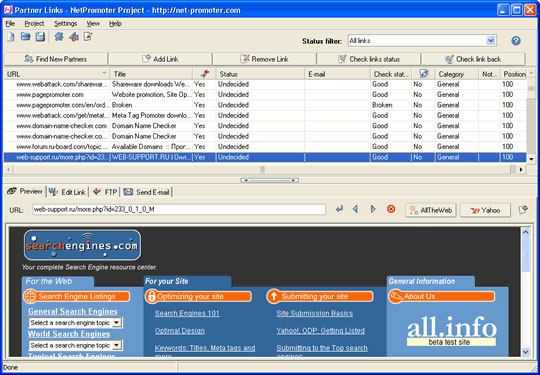Save project with floppy disk icon
Screen dimensions: 540x375
(x=40, y=37)
